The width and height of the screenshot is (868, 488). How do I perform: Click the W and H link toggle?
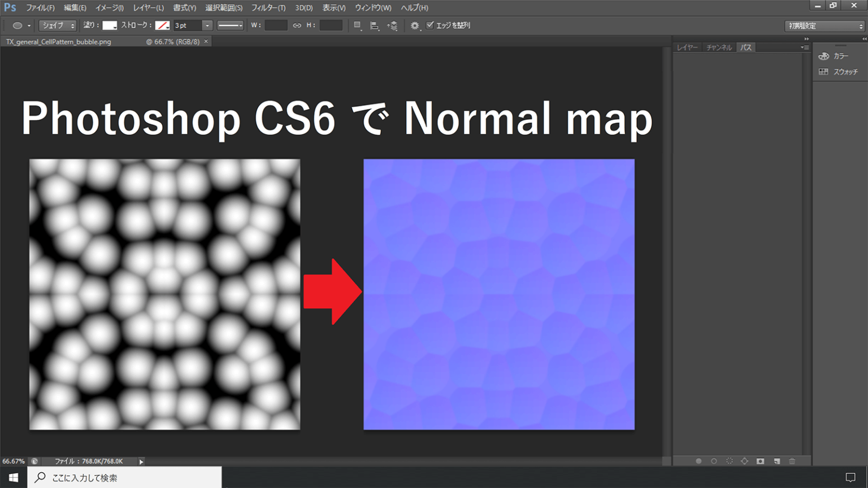(297, 25)
